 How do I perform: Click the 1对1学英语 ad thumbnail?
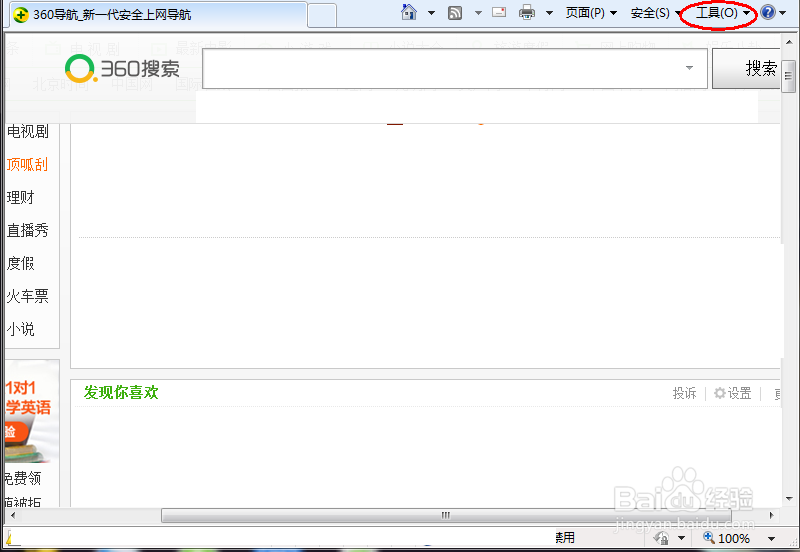[32, 411]
